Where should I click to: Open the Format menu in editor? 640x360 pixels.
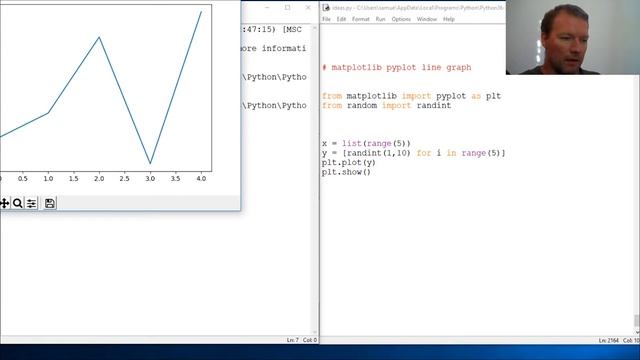coord(360,19)
